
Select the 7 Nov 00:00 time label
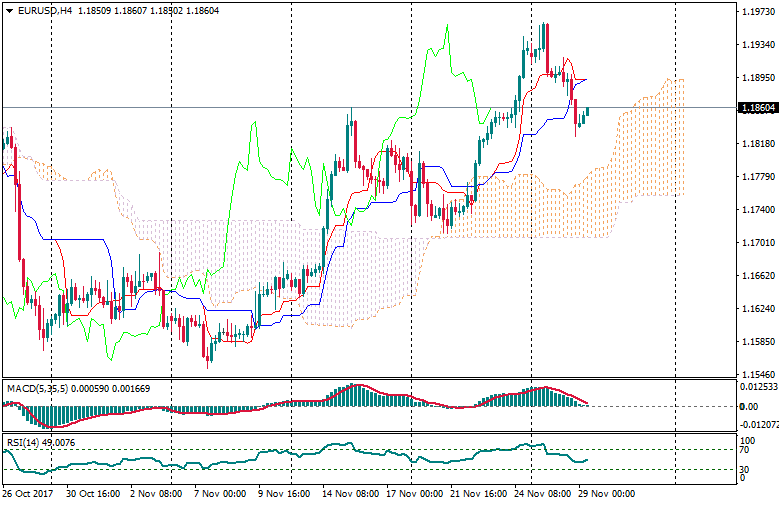218,494
